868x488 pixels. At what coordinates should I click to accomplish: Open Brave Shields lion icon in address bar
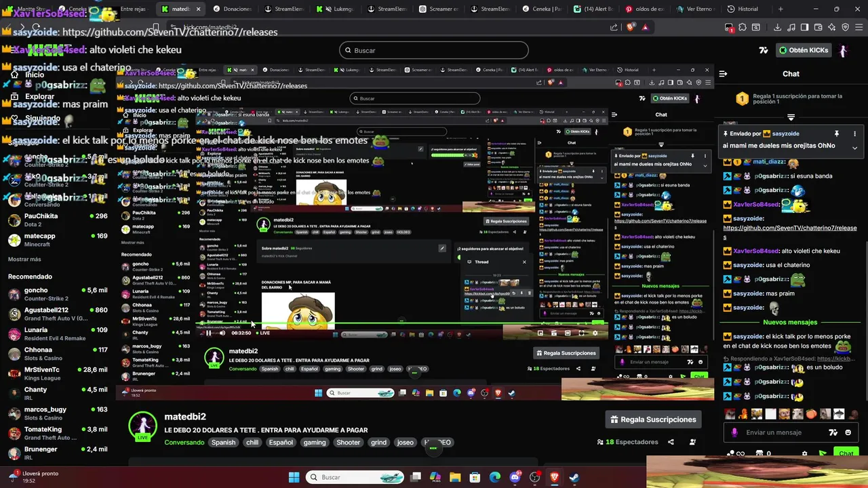(631, 27)
